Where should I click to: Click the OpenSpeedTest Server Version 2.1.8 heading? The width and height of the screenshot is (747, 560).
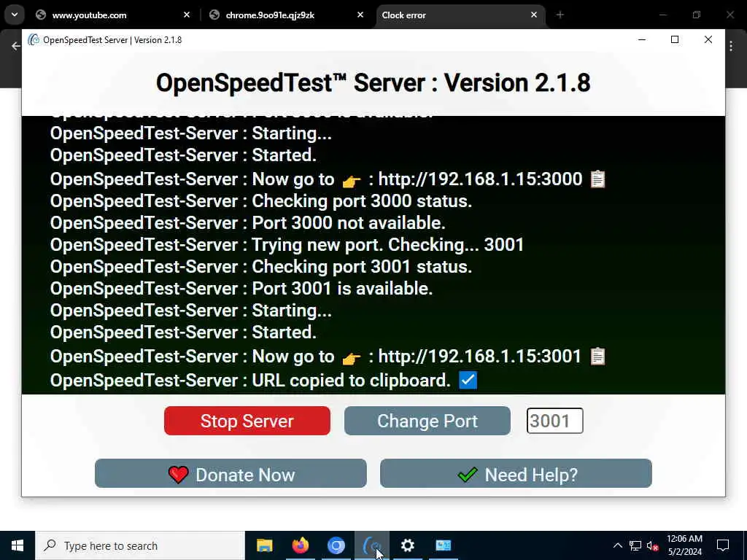[373, 83]
